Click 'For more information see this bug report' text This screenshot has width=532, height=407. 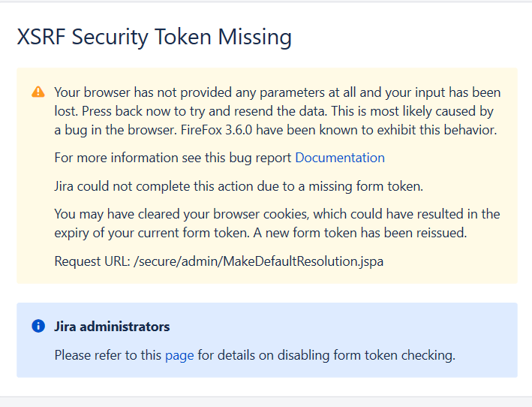click(x=173, y=158)
